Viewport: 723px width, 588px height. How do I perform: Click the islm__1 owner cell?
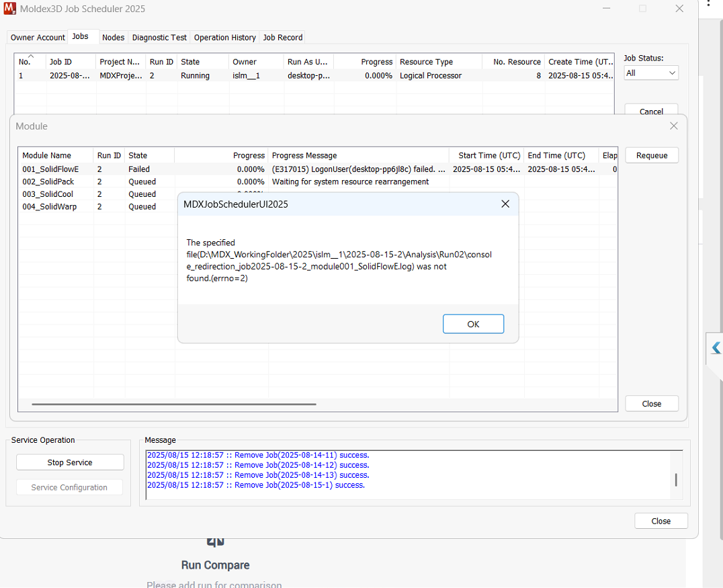[246, 76]
